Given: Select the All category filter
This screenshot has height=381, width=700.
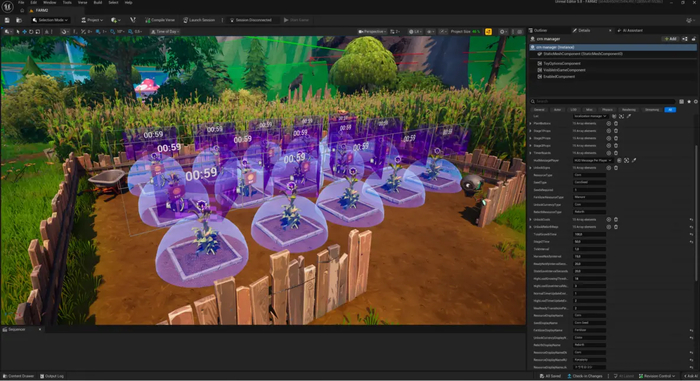Looking at the screenshot, I should (670, 109).
